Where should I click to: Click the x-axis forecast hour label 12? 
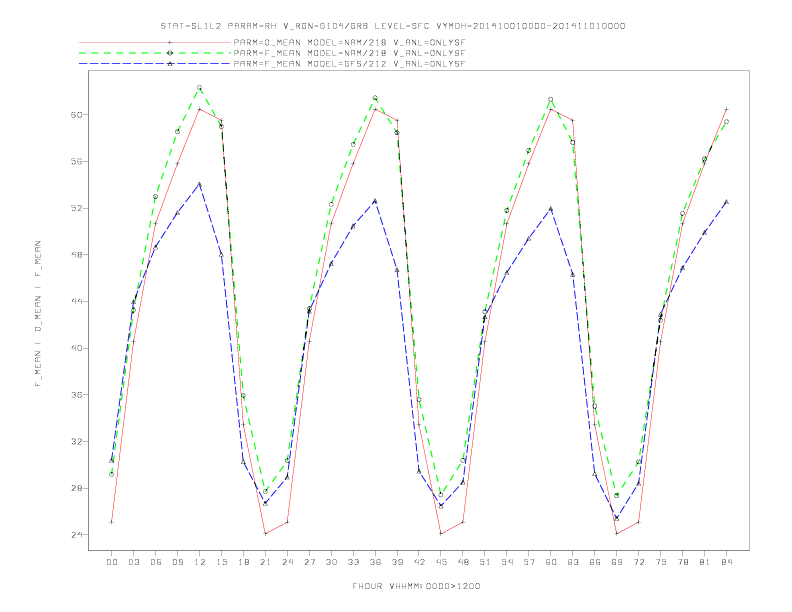pyautogui.click(x=200, y=562)
